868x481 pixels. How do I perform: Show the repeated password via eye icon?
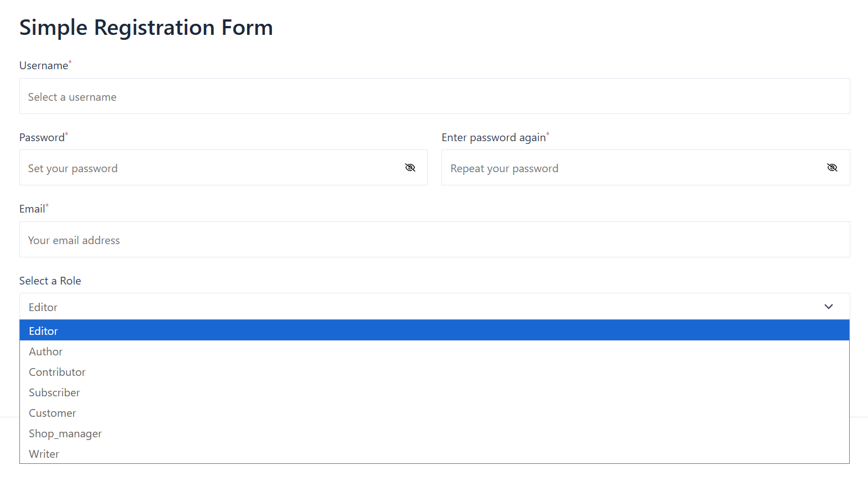[x=832, y=168]
